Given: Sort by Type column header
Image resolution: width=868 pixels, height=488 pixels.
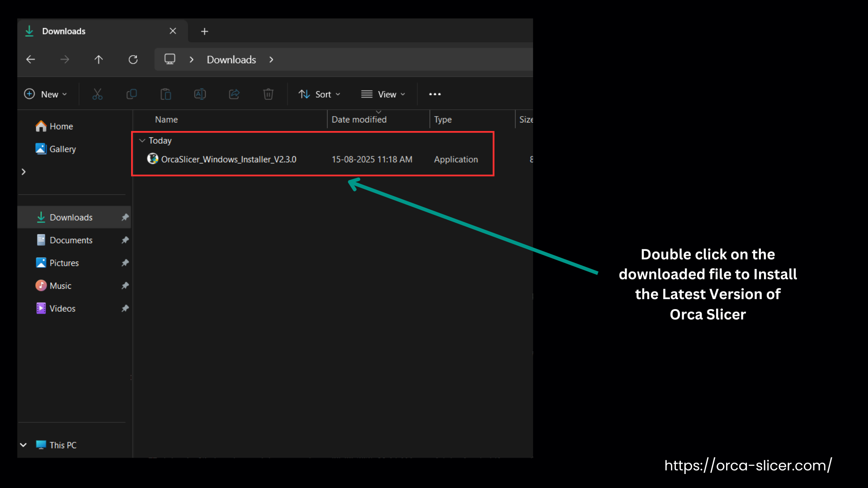Looking at the screenshot, I should pos(443,119).
